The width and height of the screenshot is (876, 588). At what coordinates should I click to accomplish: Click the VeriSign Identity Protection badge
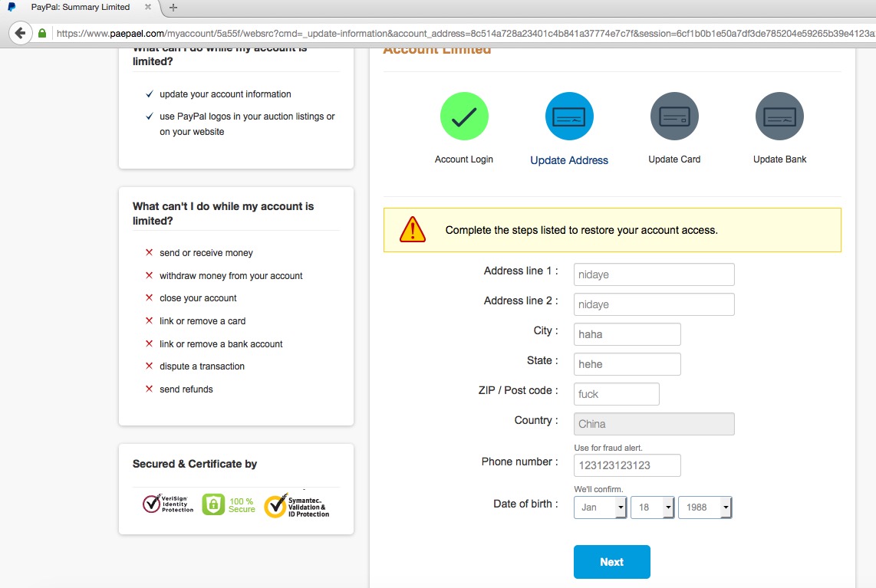point(168,503)
